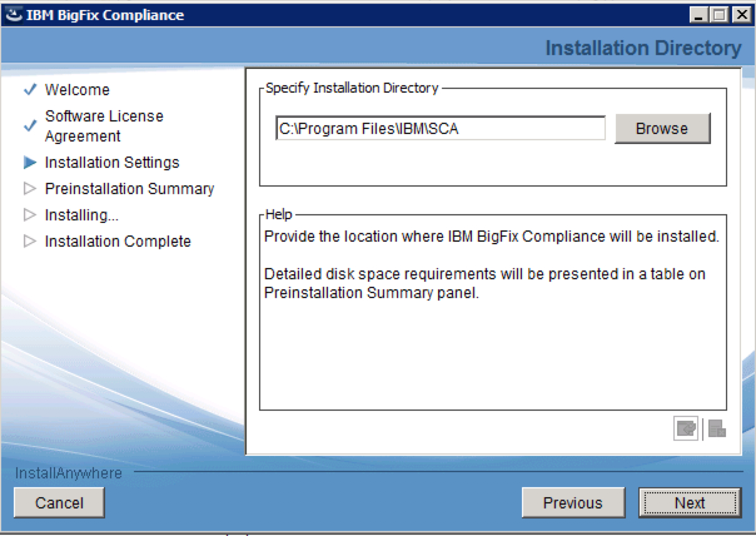This screenshot has width=756, height=536.
Task: Cancel the installation
Action: [x=59, y=503]
